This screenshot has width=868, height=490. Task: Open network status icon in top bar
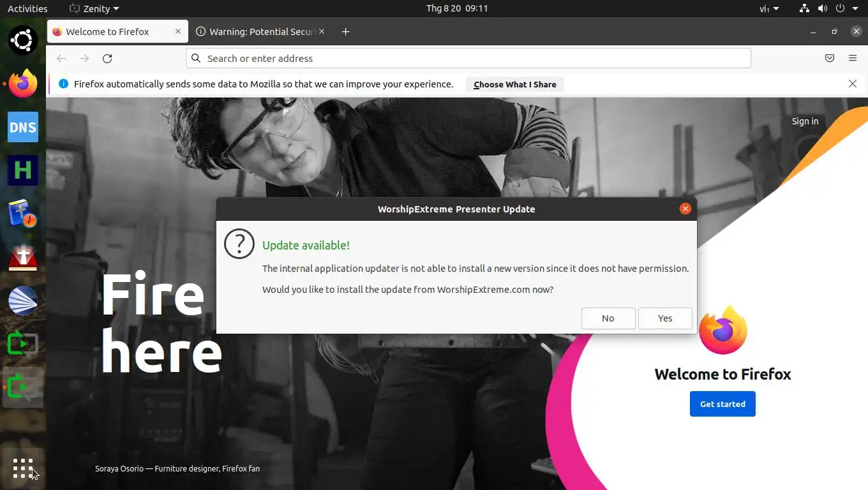[x=804, y=8]
